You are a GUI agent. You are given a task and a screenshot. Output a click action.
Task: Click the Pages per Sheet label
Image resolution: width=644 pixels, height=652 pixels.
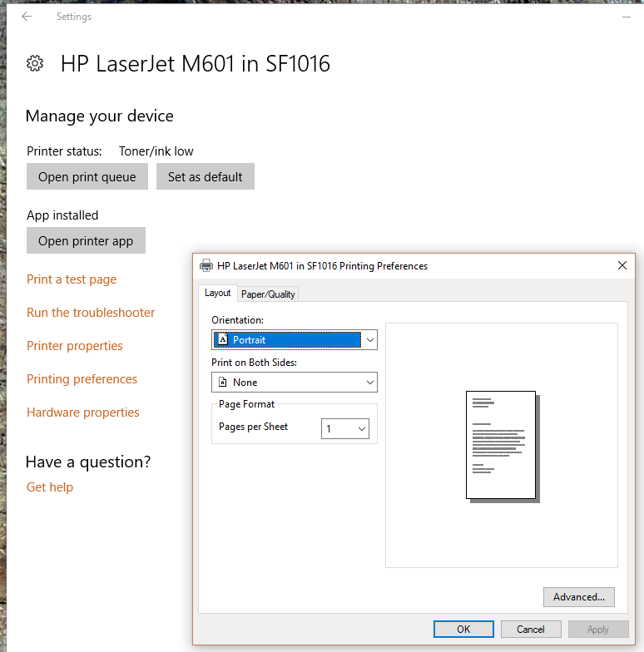pos(253,427)
